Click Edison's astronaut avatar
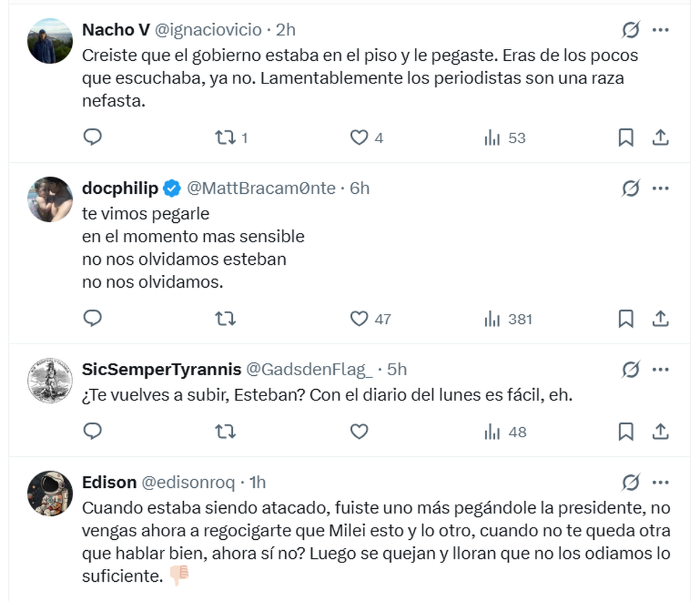This screenshot has width=700, height=601. pyautogui.click(x=50, y=494)
